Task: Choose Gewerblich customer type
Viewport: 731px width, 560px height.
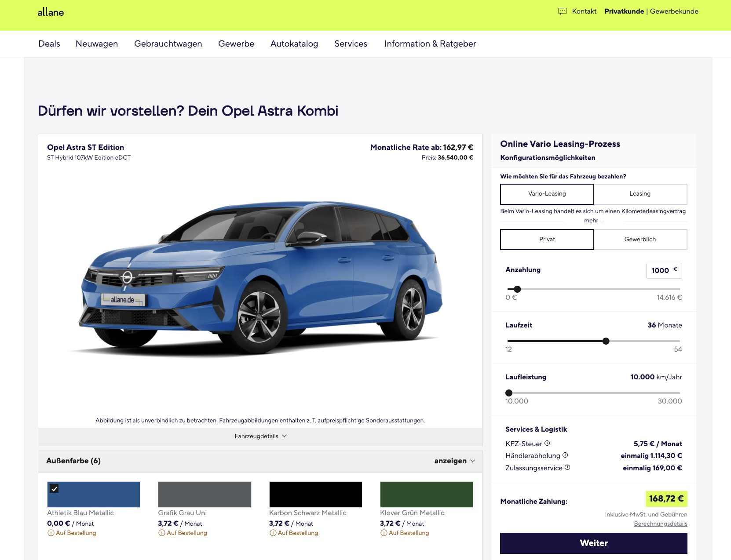Action: 640,240
